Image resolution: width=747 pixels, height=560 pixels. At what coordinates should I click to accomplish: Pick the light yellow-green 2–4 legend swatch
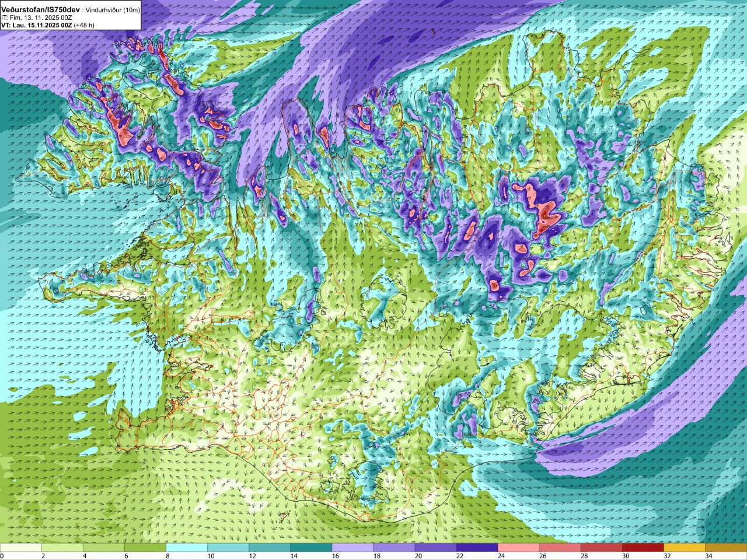62,548
